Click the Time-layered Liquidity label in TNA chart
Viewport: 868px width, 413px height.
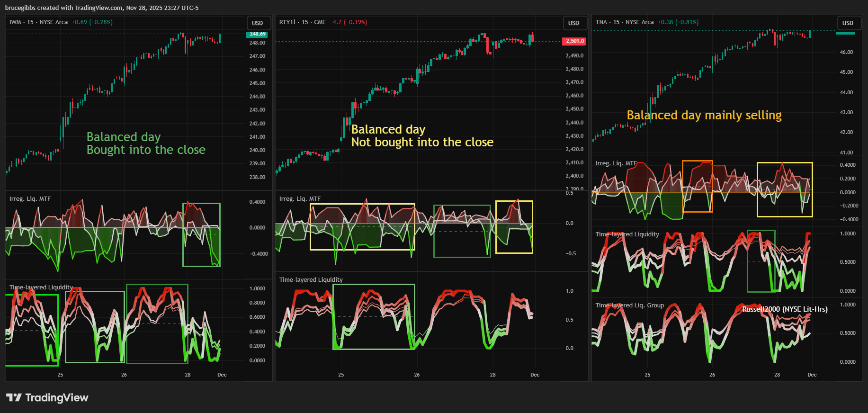[x=627, y=234]
